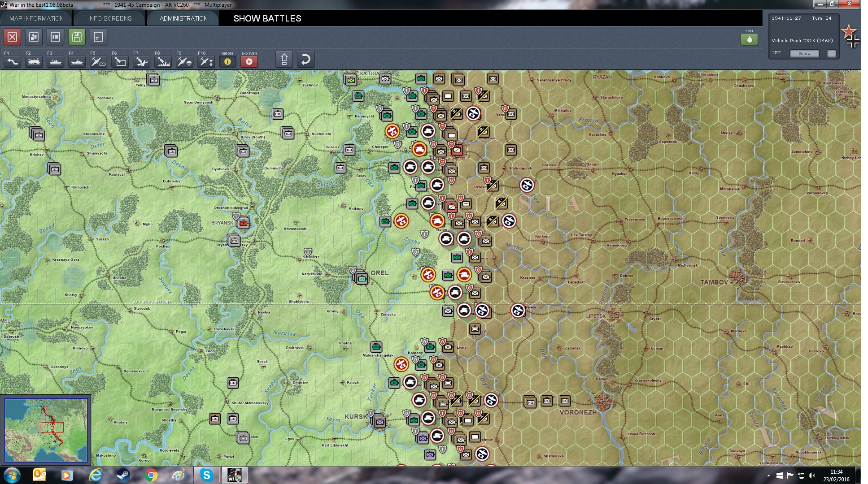Viewport: 868px width, 484px height.
Task: Select the HQ unit counter west of Voronezh
Action: pyautogui.click(x=530, y=402)
